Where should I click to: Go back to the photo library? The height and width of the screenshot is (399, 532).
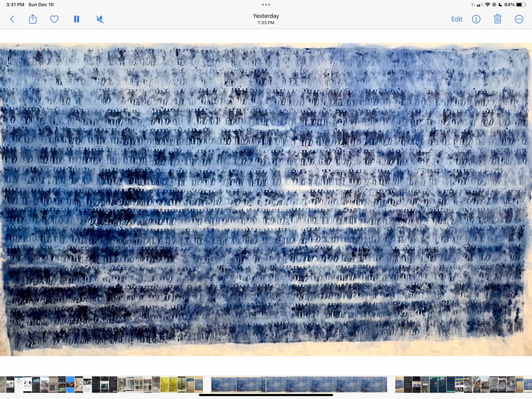click(12, 19)
